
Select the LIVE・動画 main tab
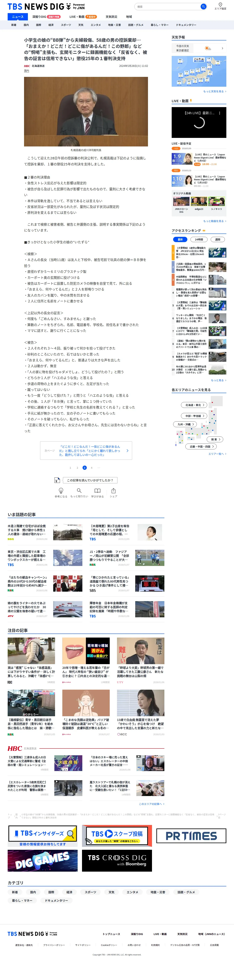(83, 17)
